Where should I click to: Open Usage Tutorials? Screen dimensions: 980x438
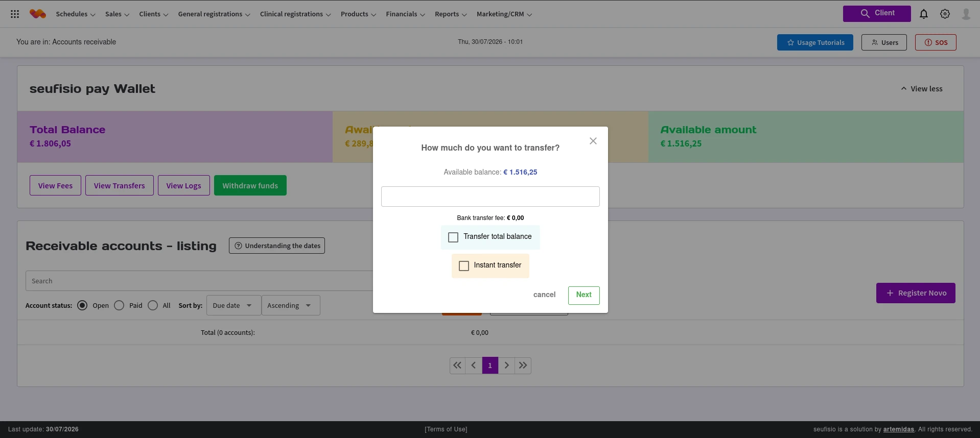815,42
